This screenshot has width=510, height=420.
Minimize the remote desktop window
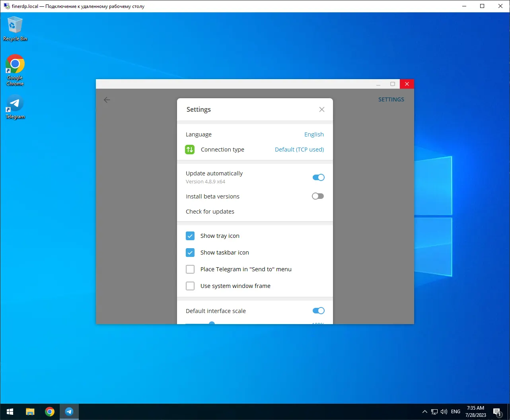464,6
